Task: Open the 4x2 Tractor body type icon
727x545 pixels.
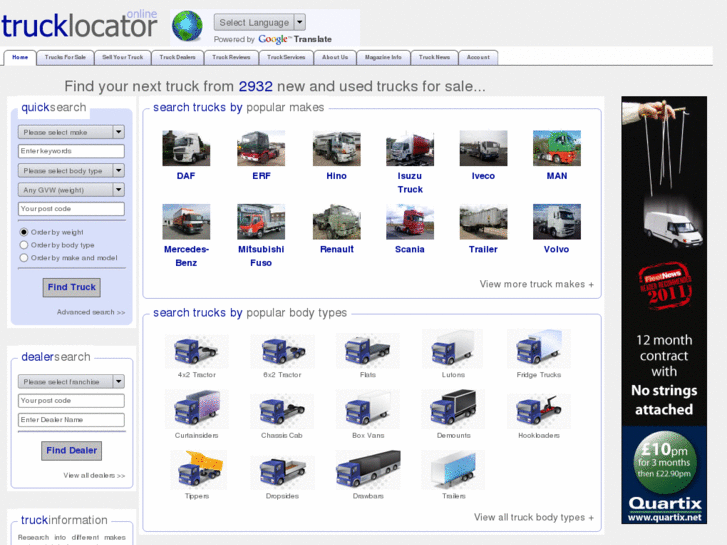Action: click(x=197, y=351)
